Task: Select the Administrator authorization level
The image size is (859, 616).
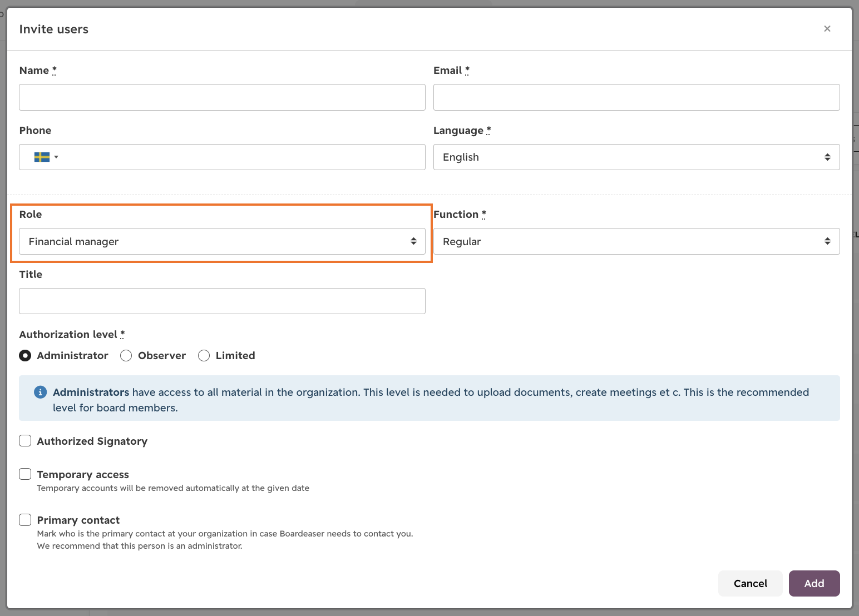Action: pos(25,355)
